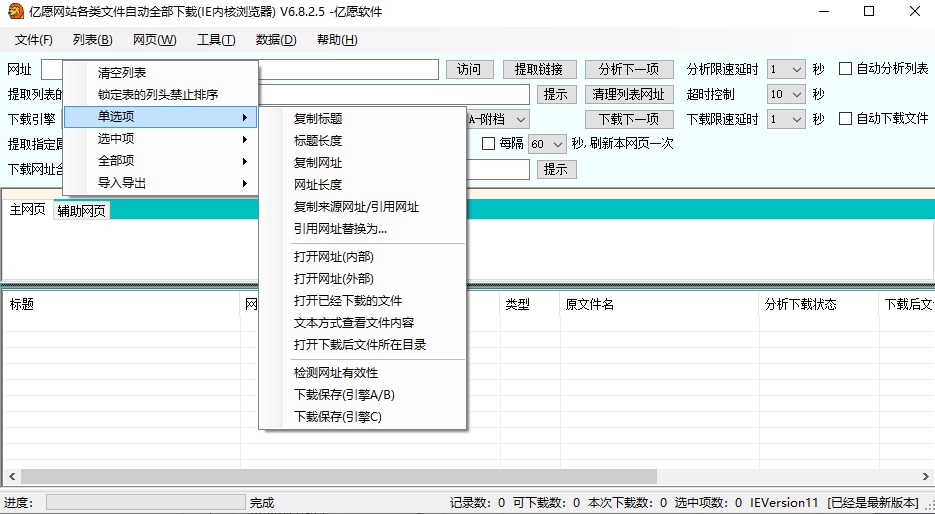Open the 数据(D) menu
935x514 pixels.
[276, 40]
